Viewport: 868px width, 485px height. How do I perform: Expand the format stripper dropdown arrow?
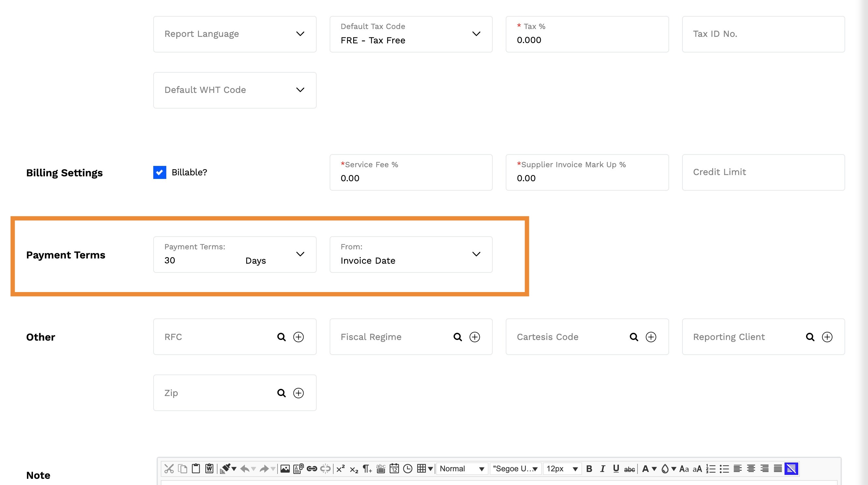click(x=234, y=469)
